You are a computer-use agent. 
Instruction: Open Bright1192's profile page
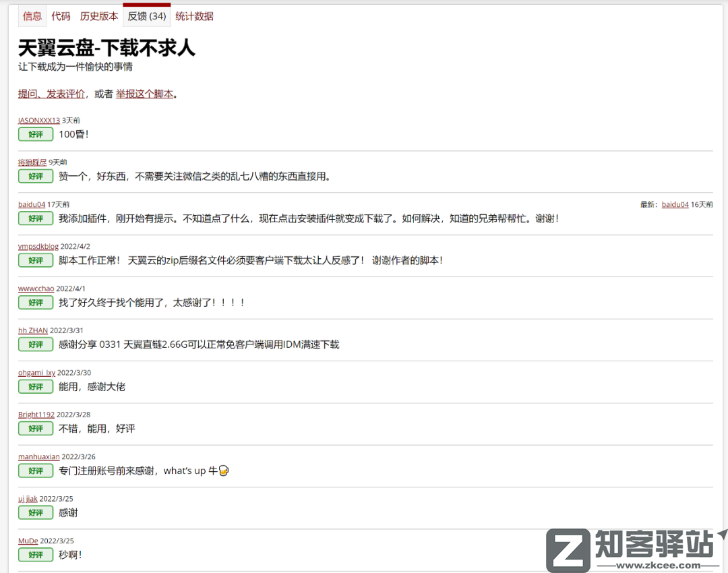[36, 414]
